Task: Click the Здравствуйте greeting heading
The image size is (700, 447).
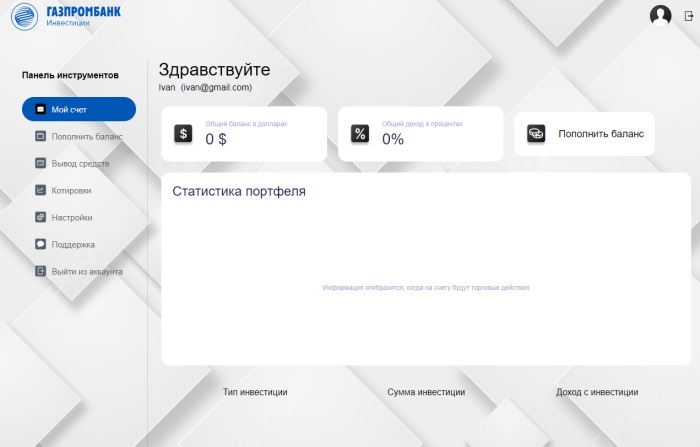Action: tap(214, 70)
